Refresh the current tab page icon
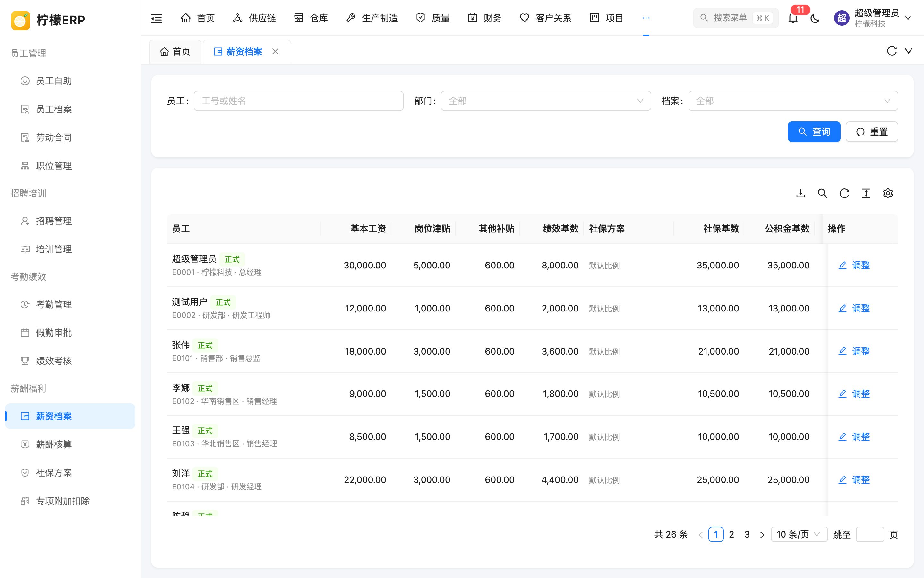The height and width of the screenshot is (578, 924). click(892, 51)
